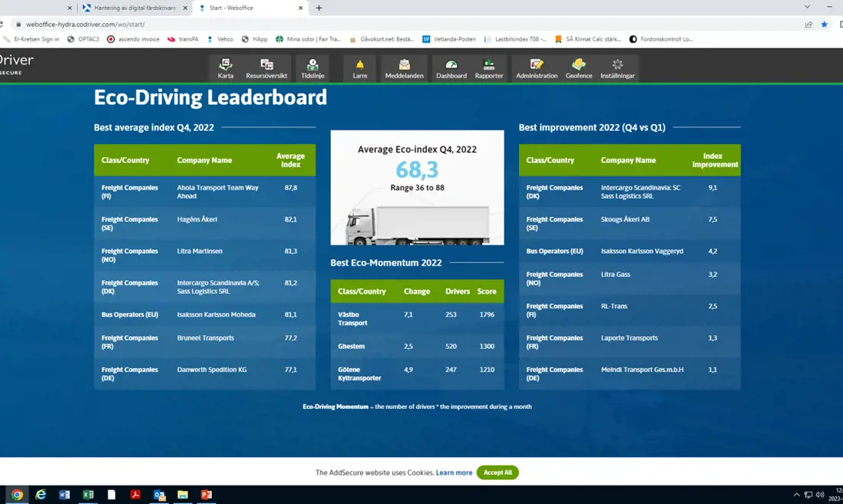Open Google Chrome from the taskbar
This screenshot has width=843, height=504.
(x=17, y=495)
